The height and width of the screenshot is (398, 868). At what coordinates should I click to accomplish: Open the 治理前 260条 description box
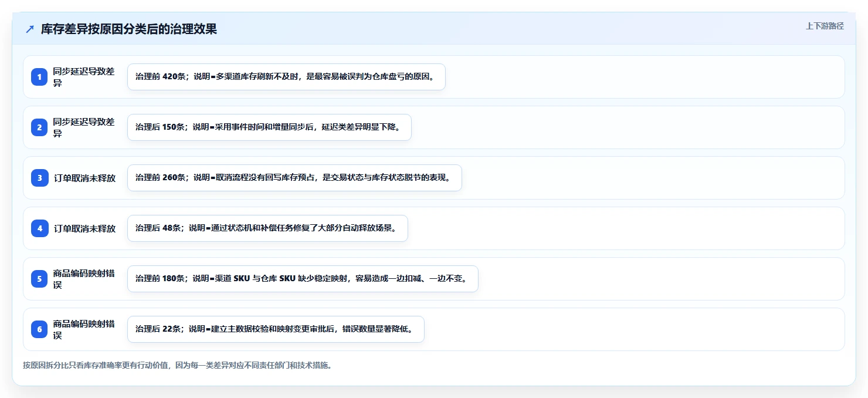point(294,178)
